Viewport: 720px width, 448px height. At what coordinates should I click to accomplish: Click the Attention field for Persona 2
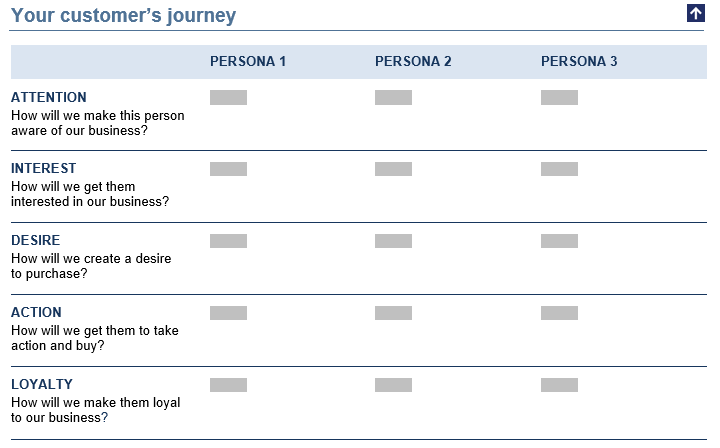pos(393,97)
